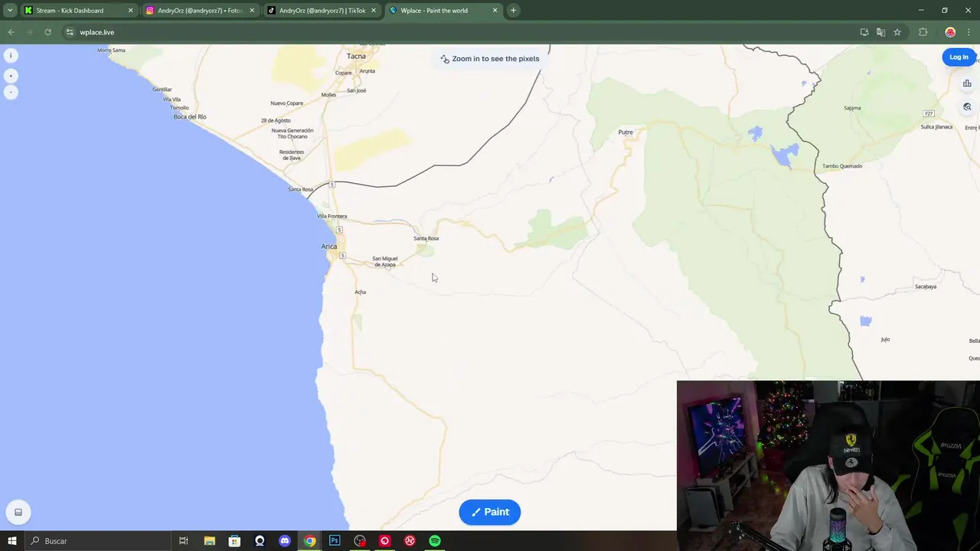Viewport: 980px width, 551px height.
Task: Go back with browser back arrow
Action: point(11,32)
